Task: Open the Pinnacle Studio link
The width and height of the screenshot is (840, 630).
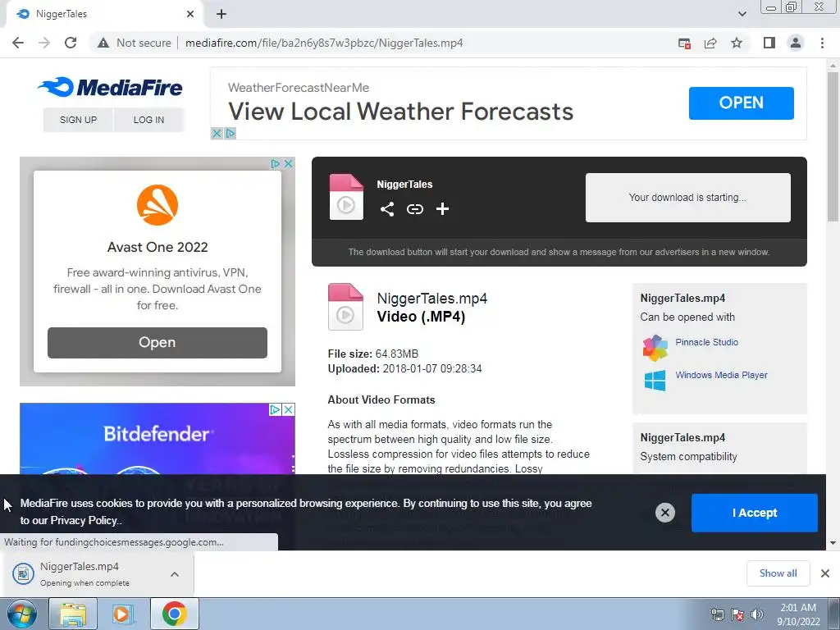Action: click(x=706, y=342)
